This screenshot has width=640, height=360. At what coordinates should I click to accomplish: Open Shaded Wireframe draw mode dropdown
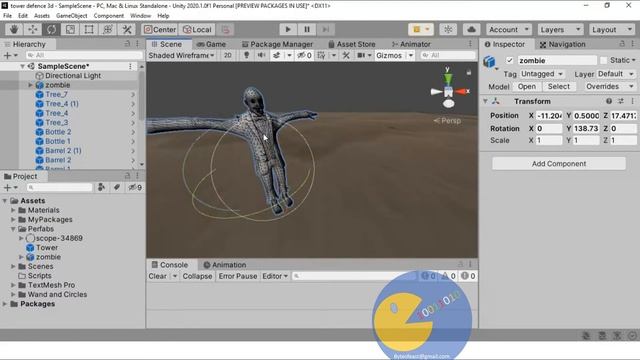181,55
